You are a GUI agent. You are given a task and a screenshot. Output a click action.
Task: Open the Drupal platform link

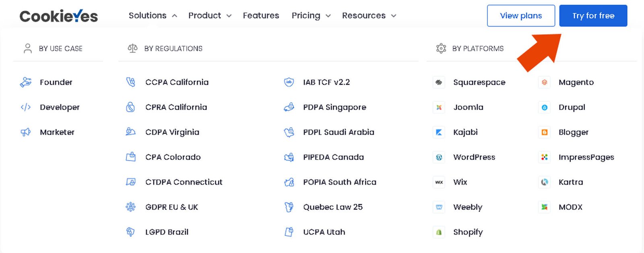pyautogui.click(x=572, y=107)
